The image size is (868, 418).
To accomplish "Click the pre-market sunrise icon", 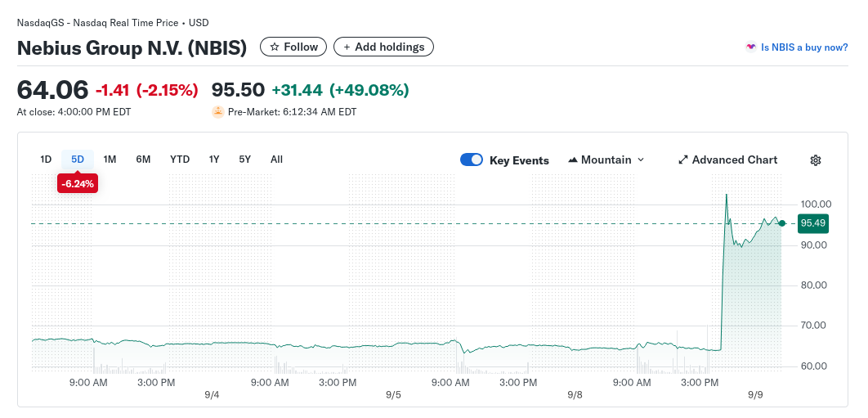I will point(217,112).
